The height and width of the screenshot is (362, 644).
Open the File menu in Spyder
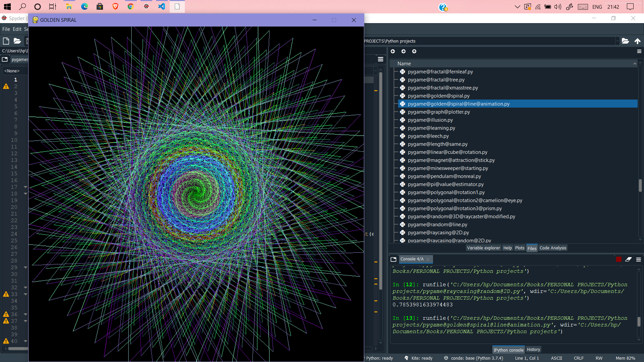6,29
